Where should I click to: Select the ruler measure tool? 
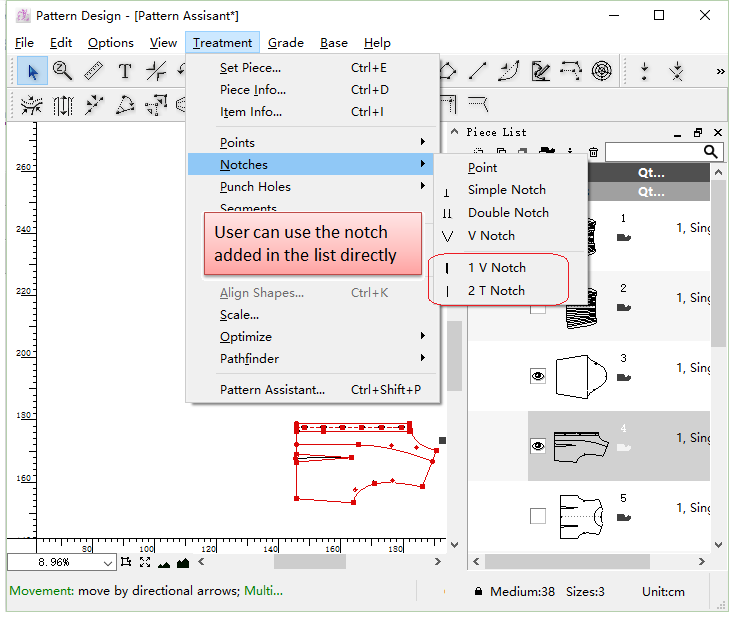click(93, 71)
